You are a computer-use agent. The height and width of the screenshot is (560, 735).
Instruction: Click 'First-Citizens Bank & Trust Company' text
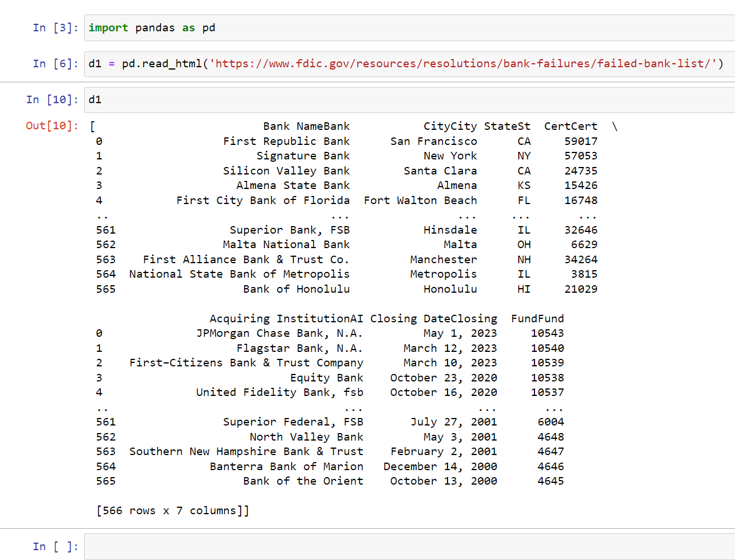246,363
